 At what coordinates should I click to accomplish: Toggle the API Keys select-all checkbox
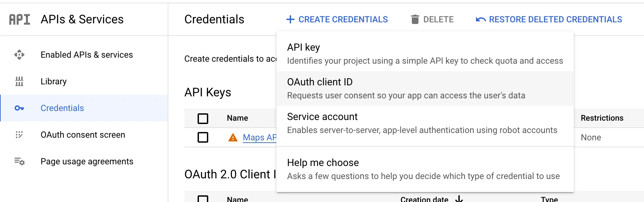[203, 118]
